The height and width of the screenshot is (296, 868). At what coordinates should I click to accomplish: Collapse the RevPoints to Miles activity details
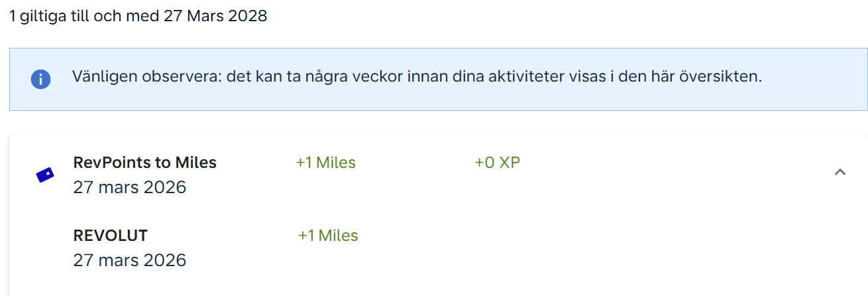(840, 172)
